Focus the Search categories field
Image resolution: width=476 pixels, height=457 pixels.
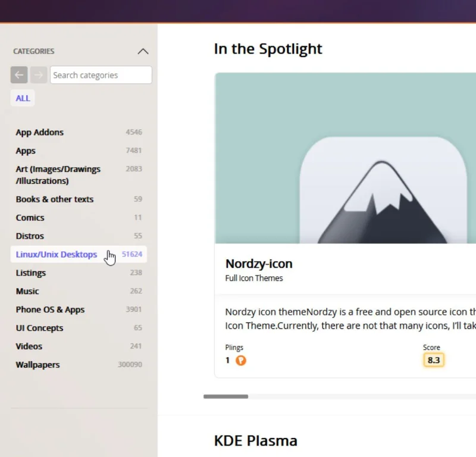coord(101,75)
